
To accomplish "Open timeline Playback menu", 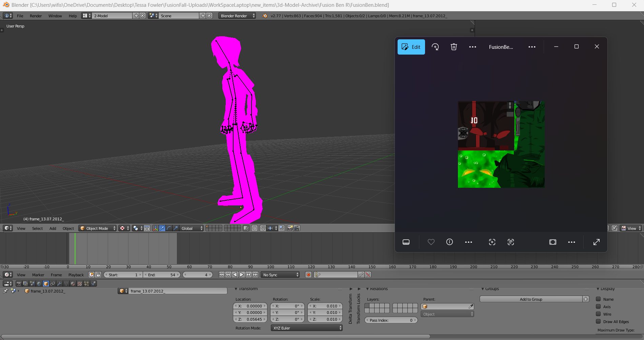I will tap(76, 275).
